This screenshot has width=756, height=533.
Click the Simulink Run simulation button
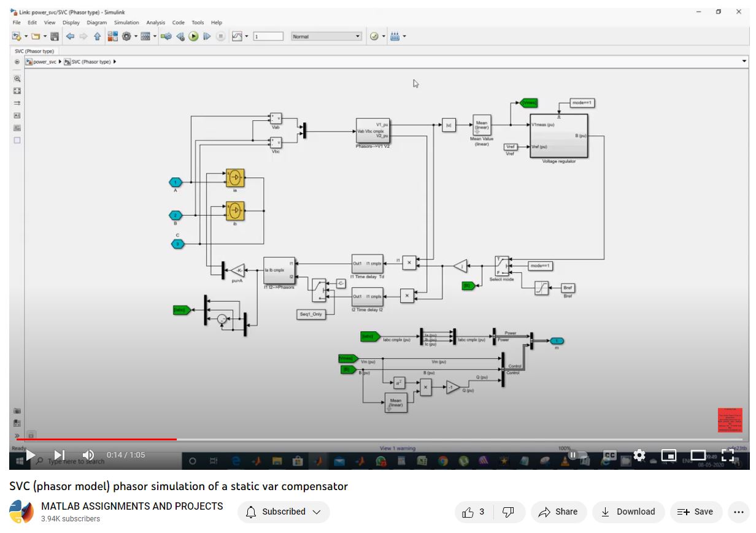pyautogui.click(x=193, y=37)
